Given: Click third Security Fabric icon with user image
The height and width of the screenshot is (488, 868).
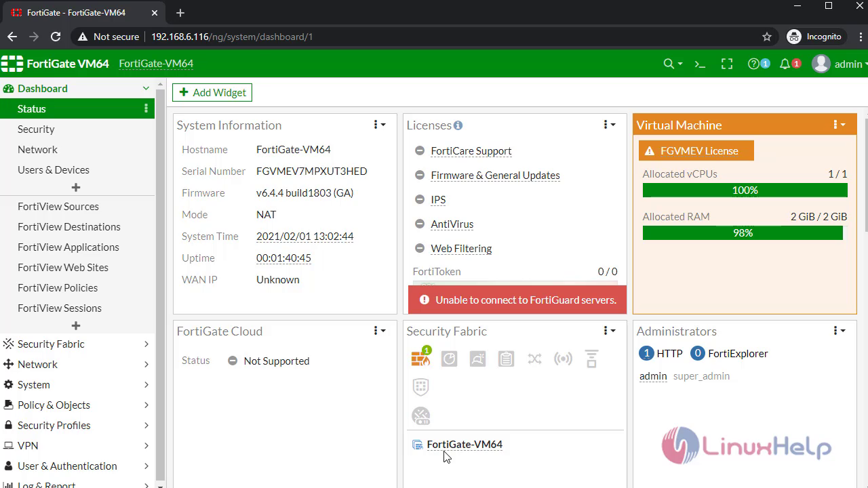Looking at the screenshot, I should click(478, 359).
